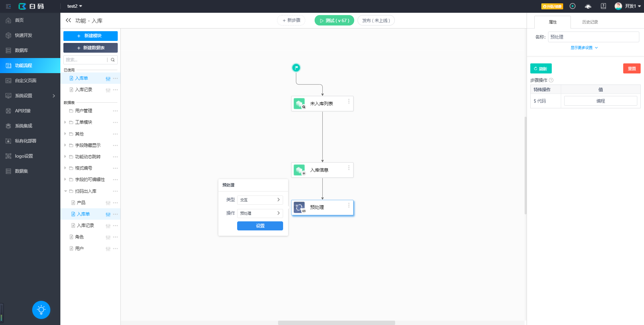
Task: Click the 新建模块 button
Action: pyautogui.click(x=91, y=36)
